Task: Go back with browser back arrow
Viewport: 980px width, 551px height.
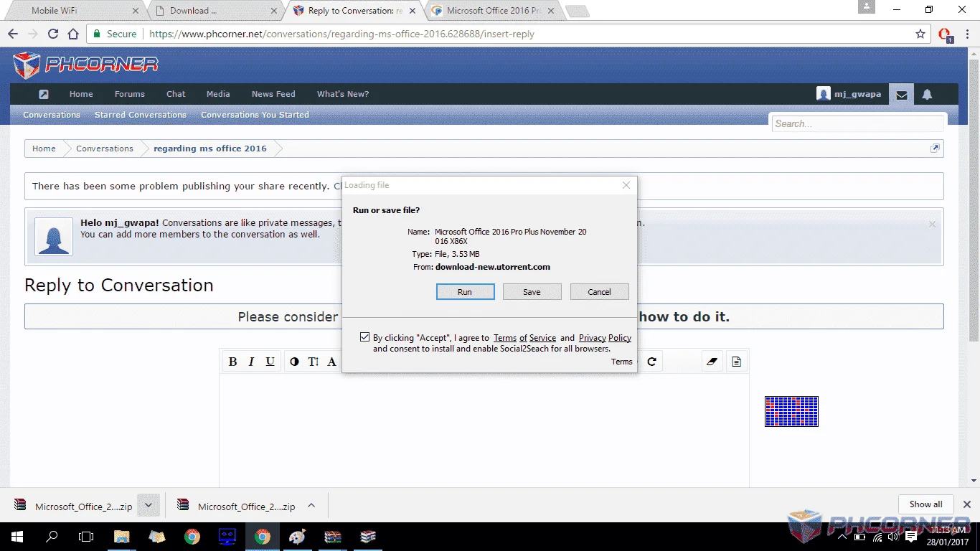Action: pos(13,34)
